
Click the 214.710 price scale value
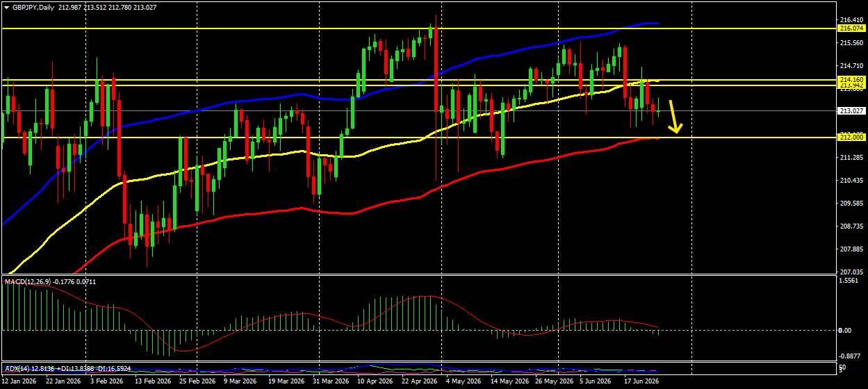click(851, 66)
